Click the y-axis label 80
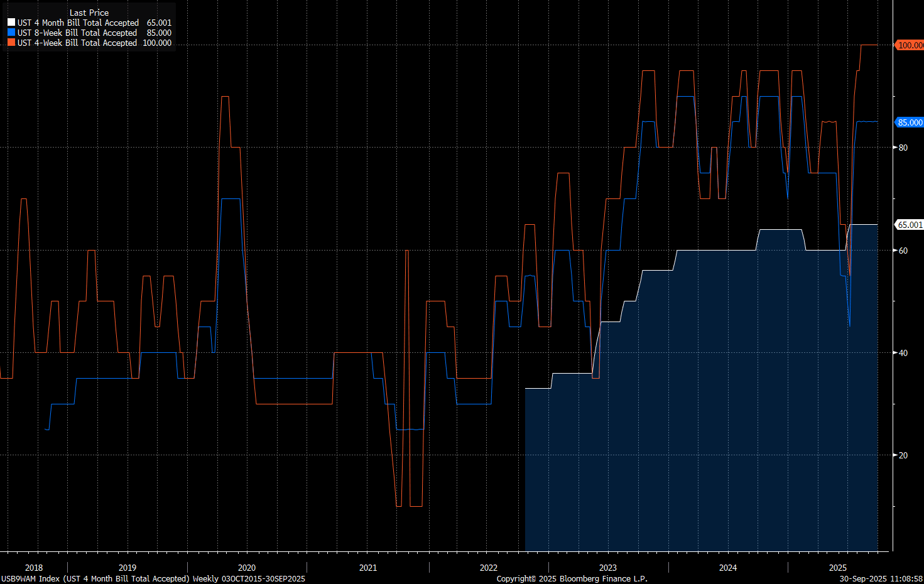Viewport: 924px width, 584px height. tap(903, 148)
